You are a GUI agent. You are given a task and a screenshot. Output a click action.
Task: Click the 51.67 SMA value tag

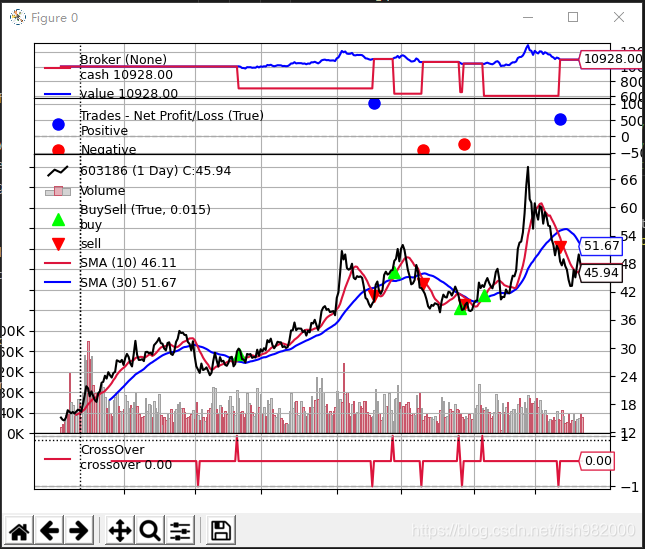coord(601,246)
